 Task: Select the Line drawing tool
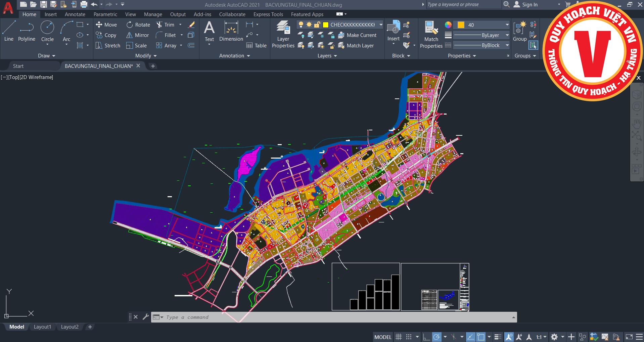[x=9, y=31]
